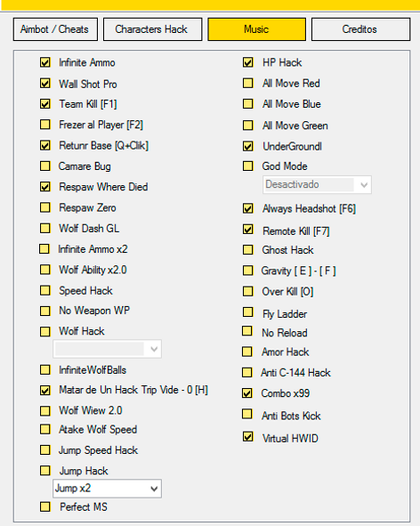
Task: Check the Respaw Zero box
Action: click(45, 207)
